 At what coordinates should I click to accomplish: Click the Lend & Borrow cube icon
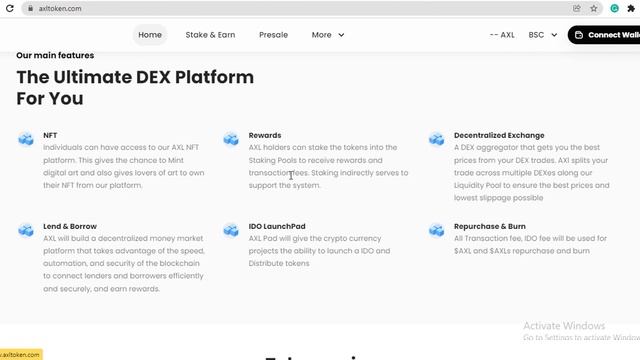click(26, 230)
